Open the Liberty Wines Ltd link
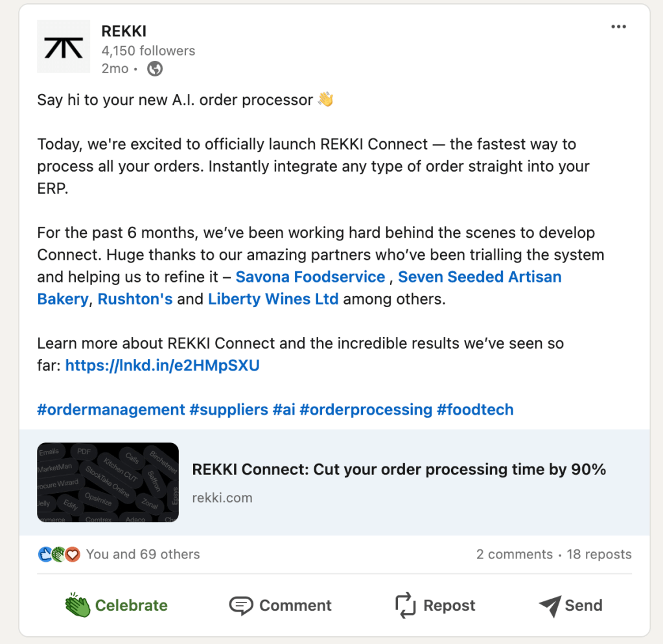Viewport: 663px width, 644px height. pyautogui.click(x=273, y=299)
